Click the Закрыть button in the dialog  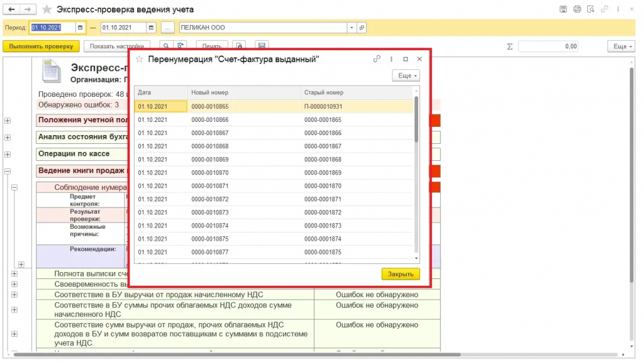click(401, 274)
